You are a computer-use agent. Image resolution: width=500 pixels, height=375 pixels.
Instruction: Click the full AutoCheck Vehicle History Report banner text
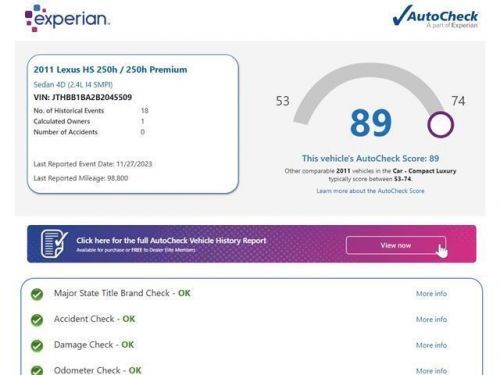[171, 241]
